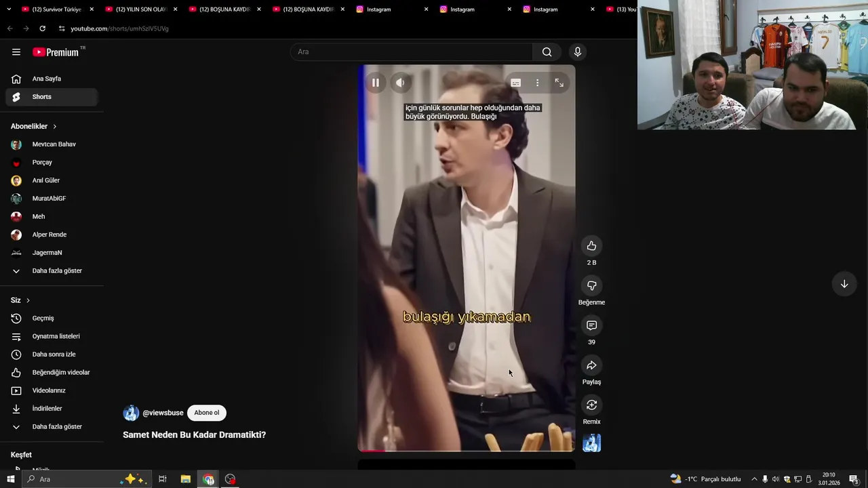Screen dimensions: 868x488
Task: Toggle captions on the Short
Action: pos(515,83)
